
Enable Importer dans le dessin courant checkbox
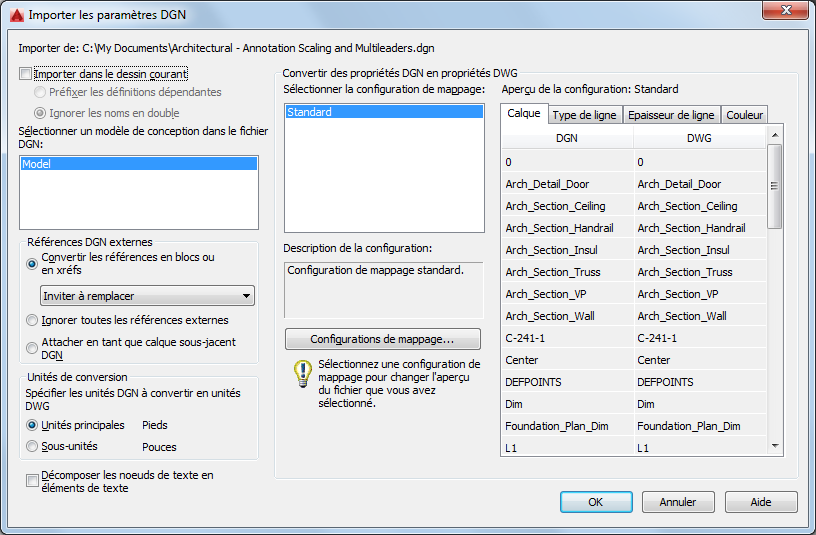tap(25, 74)
